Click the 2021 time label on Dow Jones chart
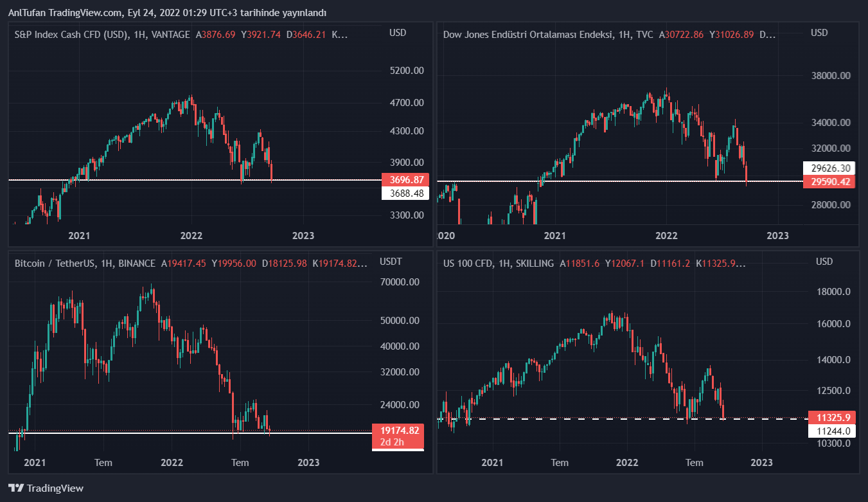Screen dimensions: 868x502 pos(554,236)
